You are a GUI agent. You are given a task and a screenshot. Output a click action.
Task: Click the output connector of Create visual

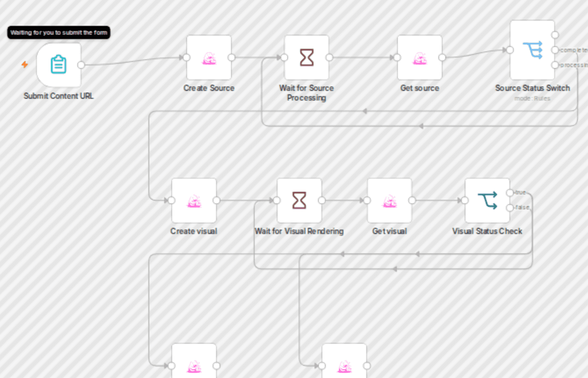click(216, 201)
